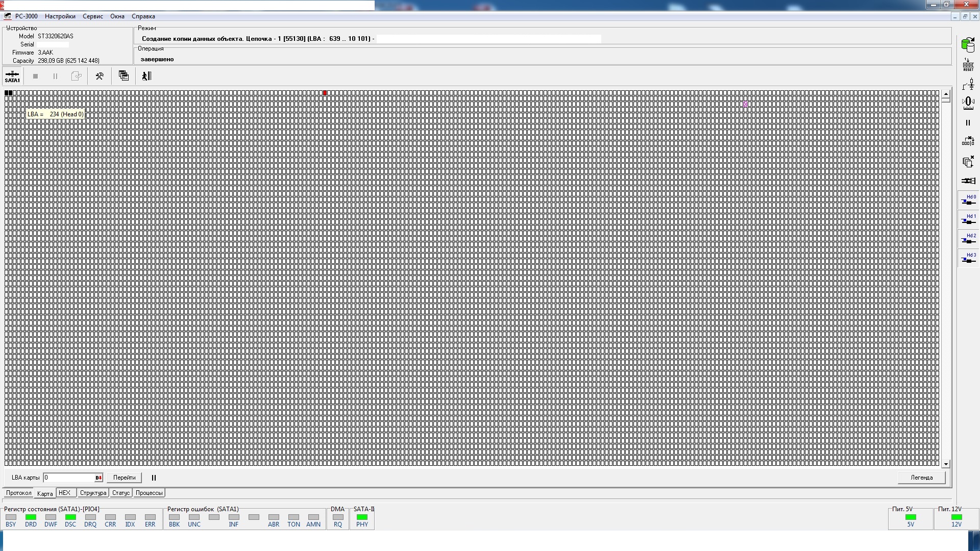Viewport: 980px width, 551px height.
Task: Click the SATA1 port selection icon
Action: click(12, 77)
